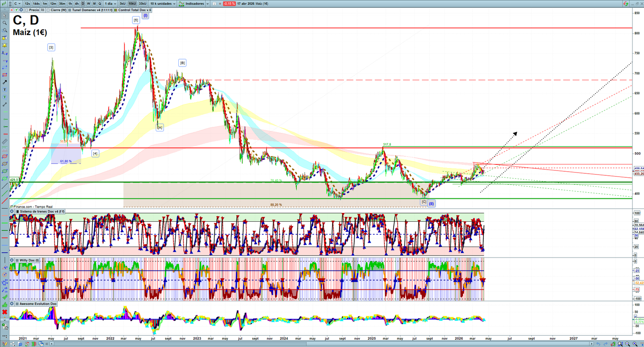Open the 10 k unidades dropdown
This screenshot has width=644, height=347.
pos(163,4)
